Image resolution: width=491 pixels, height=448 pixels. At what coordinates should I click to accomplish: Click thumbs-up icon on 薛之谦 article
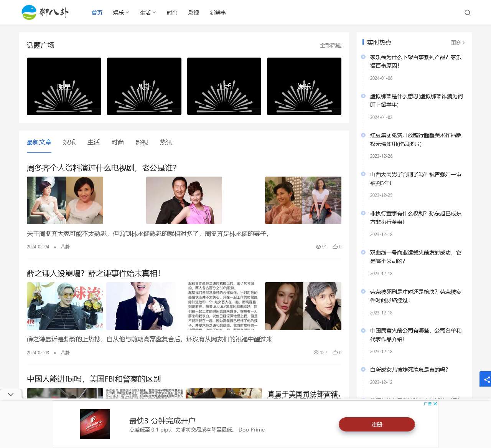pyautogui.click(x=335, y=352)
